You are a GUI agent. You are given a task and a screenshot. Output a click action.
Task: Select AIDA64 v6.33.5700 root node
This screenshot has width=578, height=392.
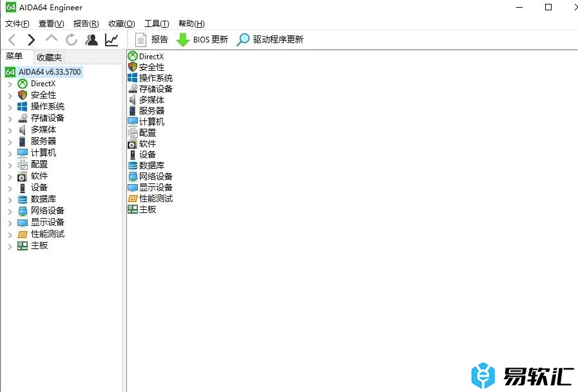click(44, 72)
